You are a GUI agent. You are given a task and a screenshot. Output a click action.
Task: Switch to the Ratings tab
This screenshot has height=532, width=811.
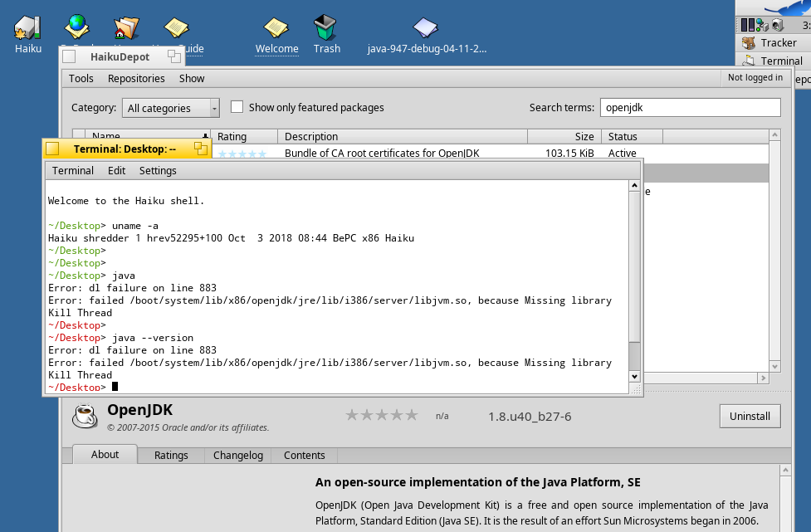point(171,456)
